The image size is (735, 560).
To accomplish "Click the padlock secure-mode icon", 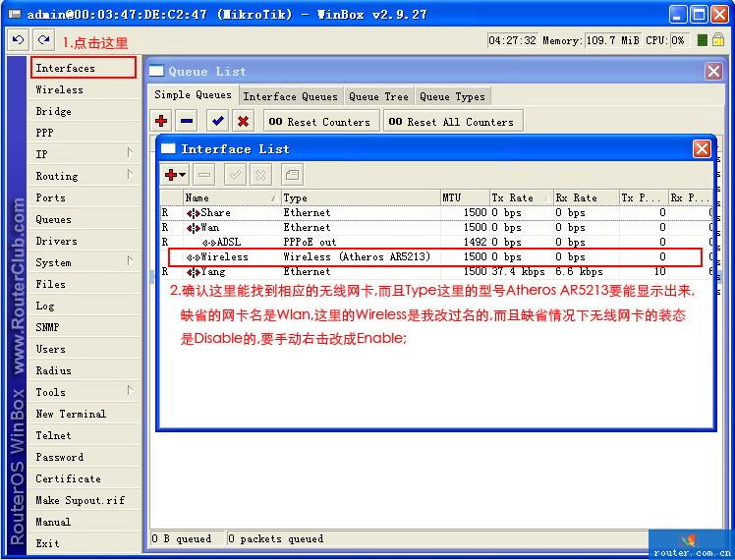I will tap(717, 40).
